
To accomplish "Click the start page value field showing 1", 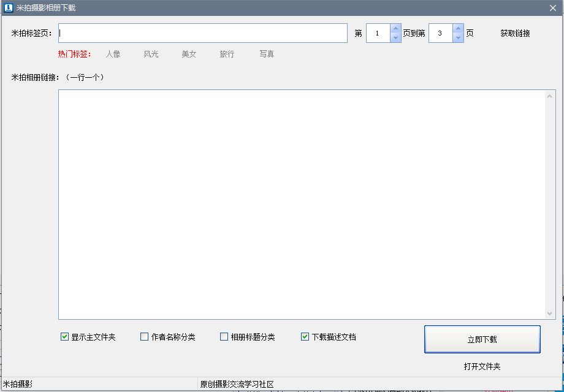I will pos(378,33).
